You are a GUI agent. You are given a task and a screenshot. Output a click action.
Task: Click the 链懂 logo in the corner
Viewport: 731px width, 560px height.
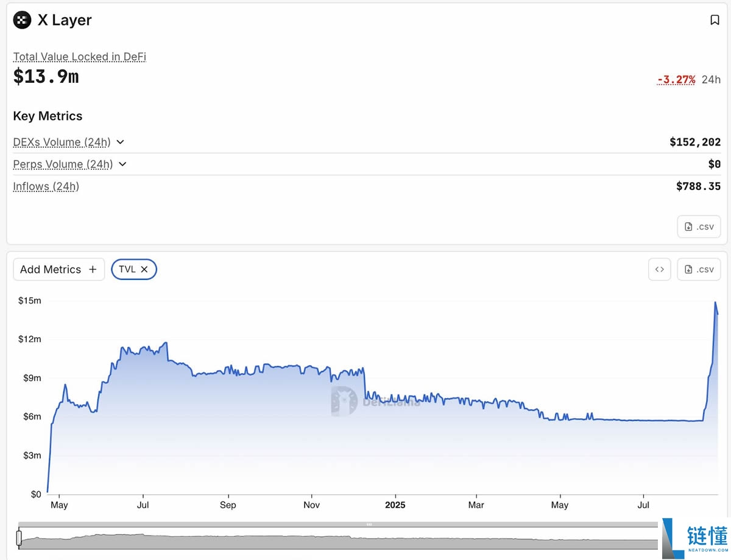pyautogui.click(x=695, y=538)
